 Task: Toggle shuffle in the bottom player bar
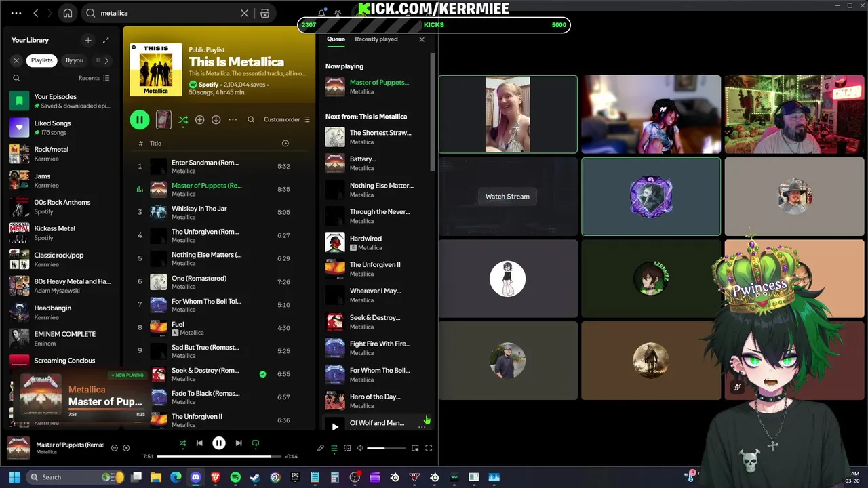(x=182, y=443)
